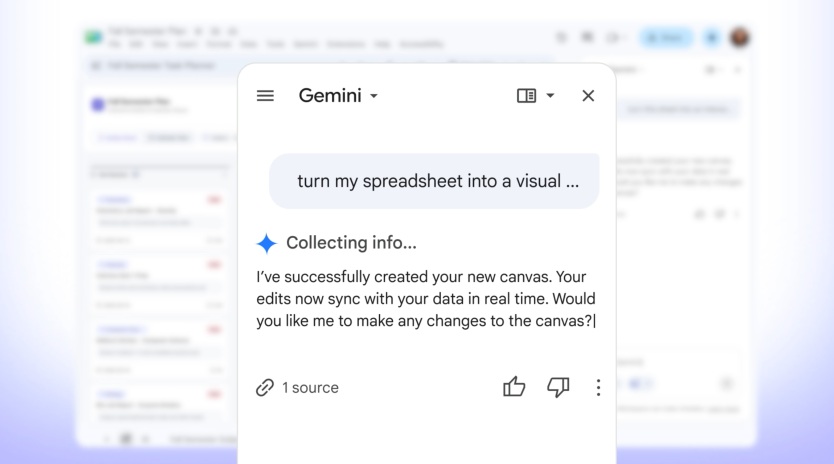Image resolution: width=834 pixels, height=464 pixels.
Task: Close the Gemini panel
Action: tap(588, 96)
